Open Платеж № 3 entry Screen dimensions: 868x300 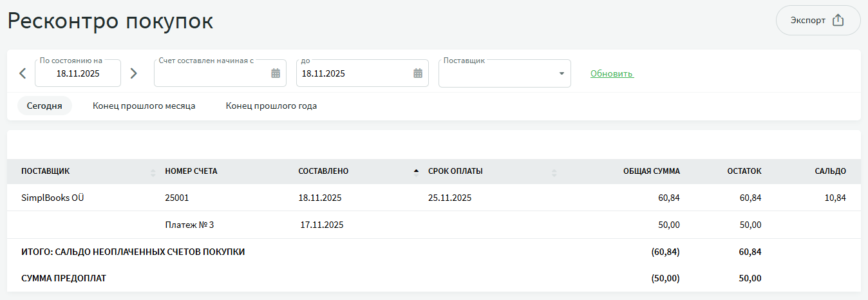(189, 225)
